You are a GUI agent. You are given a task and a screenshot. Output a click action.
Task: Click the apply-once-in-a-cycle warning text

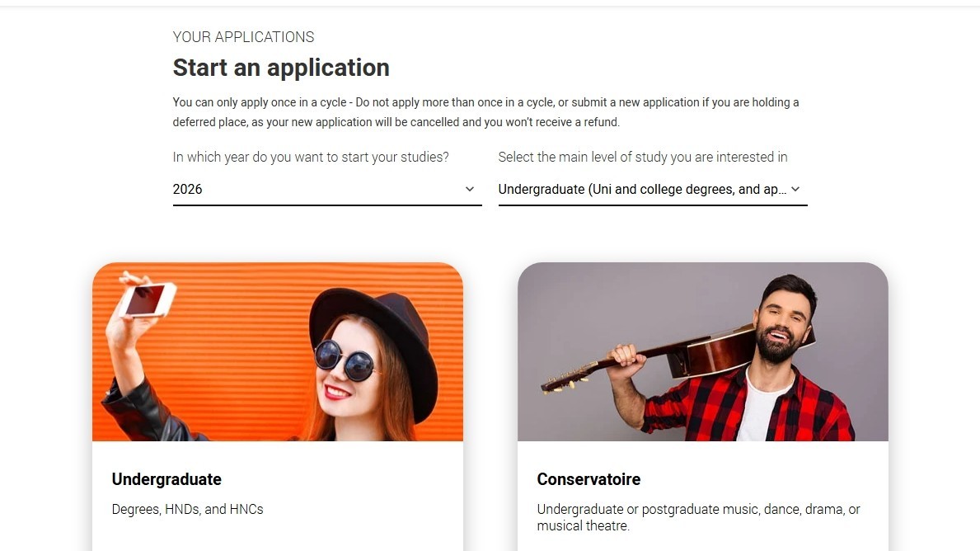[x=485, y=112]
